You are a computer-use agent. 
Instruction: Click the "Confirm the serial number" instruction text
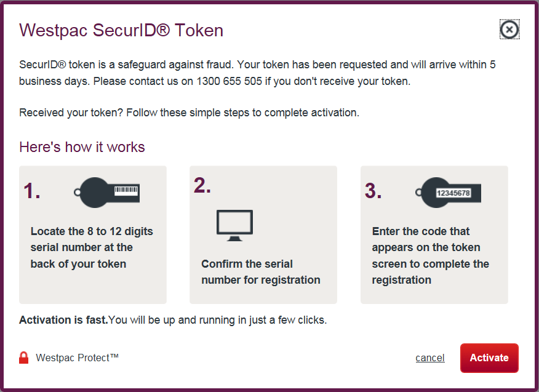point(260,272)
